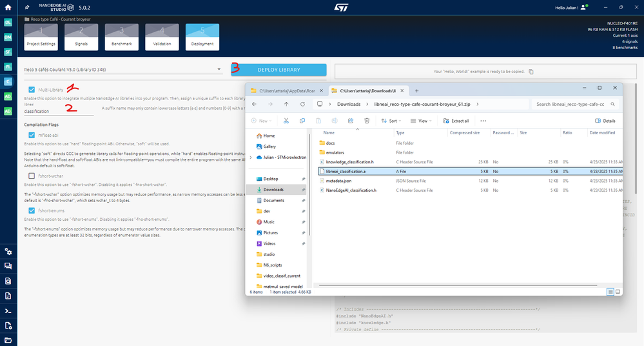The width and height of the screenshot is (644, 346).
Task: Add a new File Explorer tab
Action: (416, 90)
